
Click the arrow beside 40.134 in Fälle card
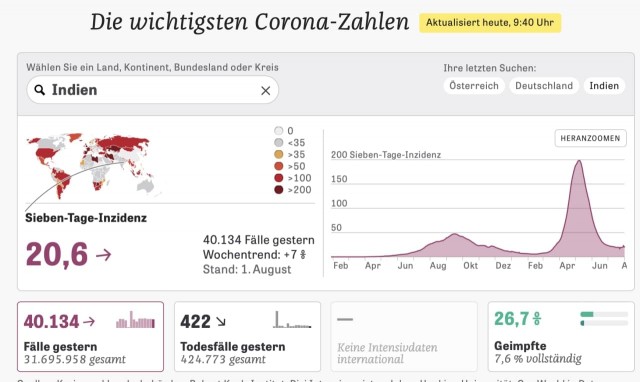pyautogui.click(x=89, y=322)
